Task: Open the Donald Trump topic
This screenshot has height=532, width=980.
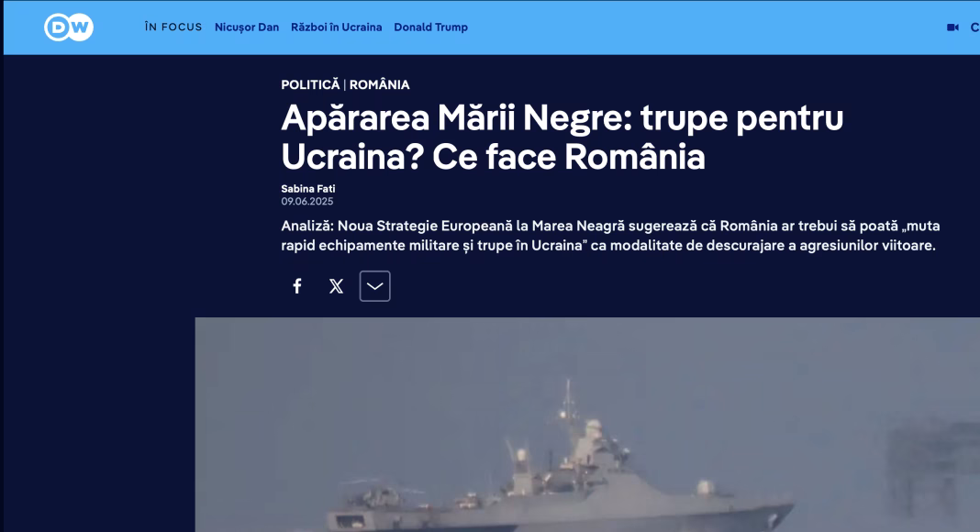Action: 430,28
